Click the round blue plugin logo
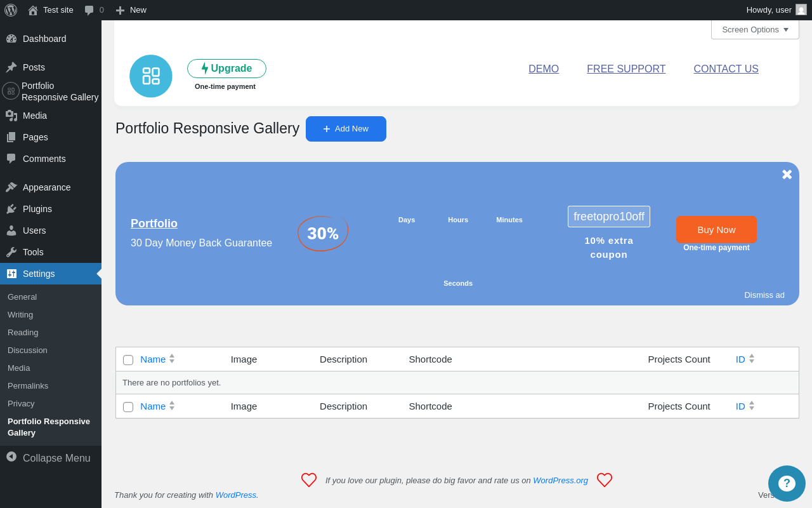812x508 pixels. coord(151,76)
